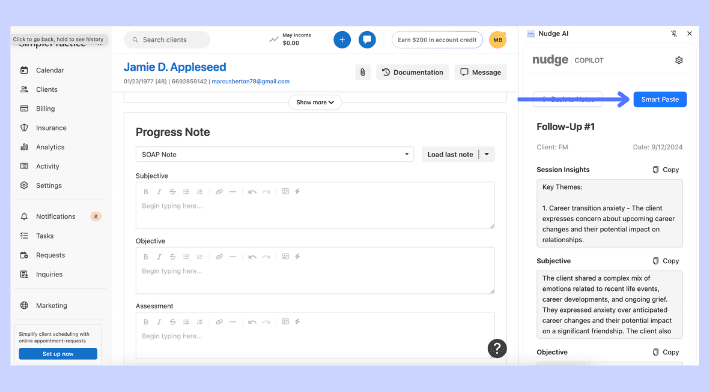Expand Show more section

pyautogui.click(x=315, y=102)
